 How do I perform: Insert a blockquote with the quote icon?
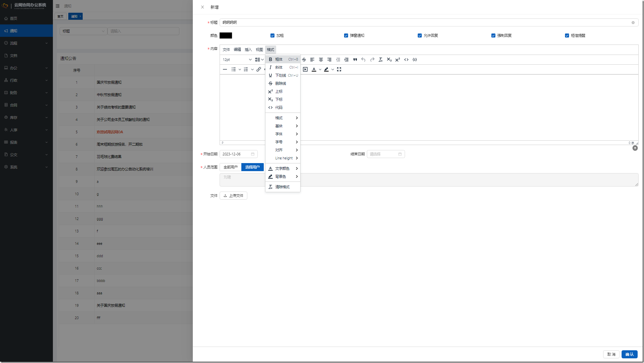355,60
